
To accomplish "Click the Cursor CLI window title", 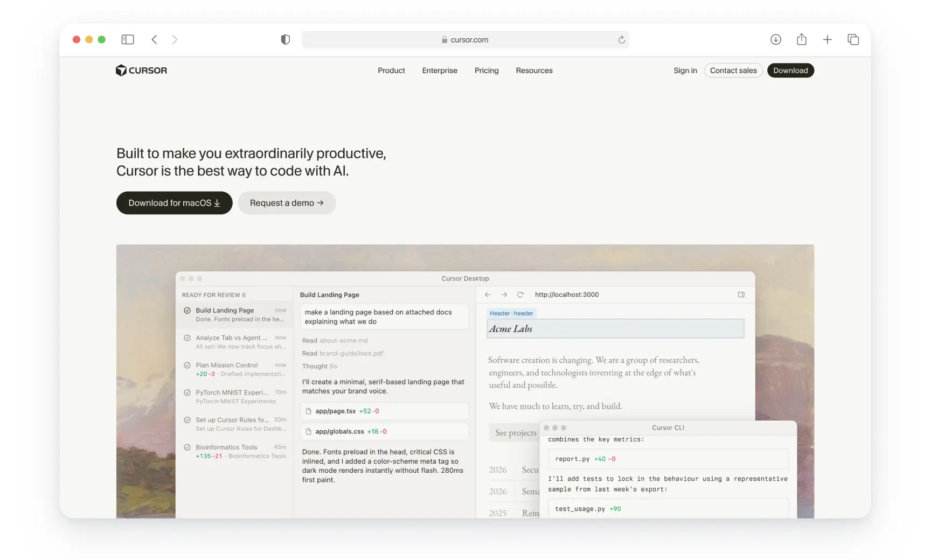I will click(x=668, y=428).
